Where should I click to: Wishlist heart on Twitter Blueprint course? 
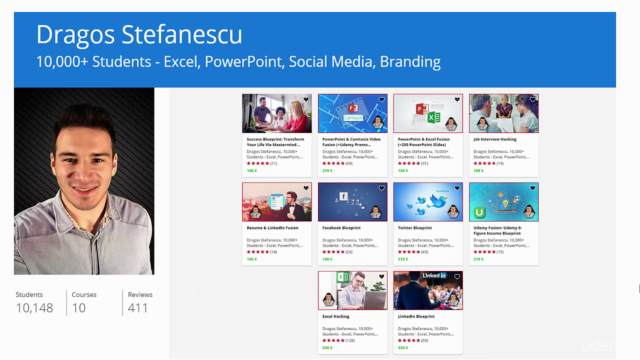[x=457, y=188]
